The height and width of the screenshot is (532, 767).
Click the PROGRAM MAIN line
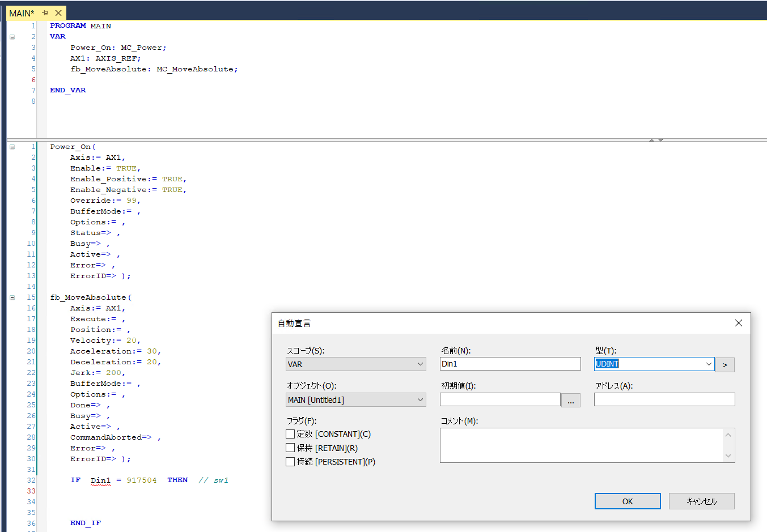[x=80, y=26]
